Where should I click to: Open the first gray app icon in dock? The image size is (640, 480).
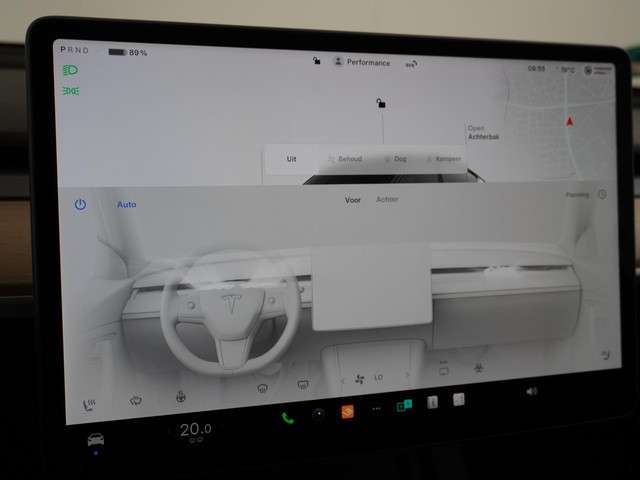pyautogui.click(x=432, y=402)
